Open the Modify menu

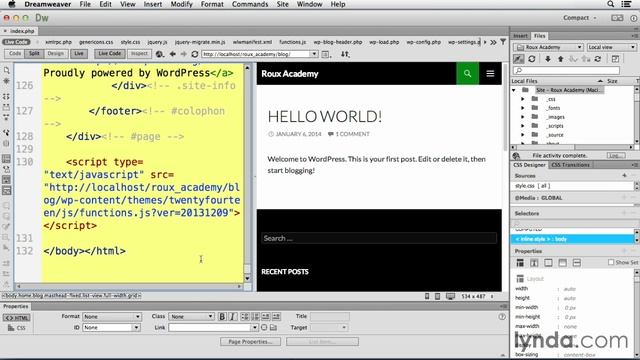point(181,4)
